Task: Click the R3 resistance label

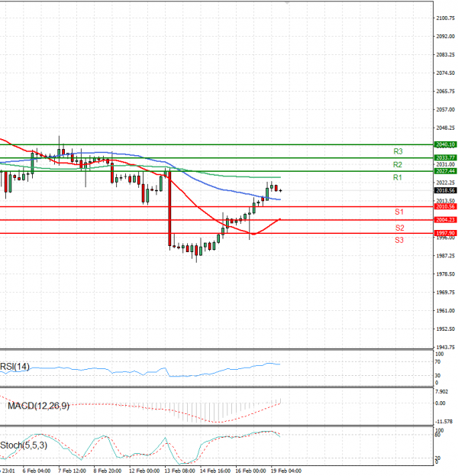Action: click(398, 151)
